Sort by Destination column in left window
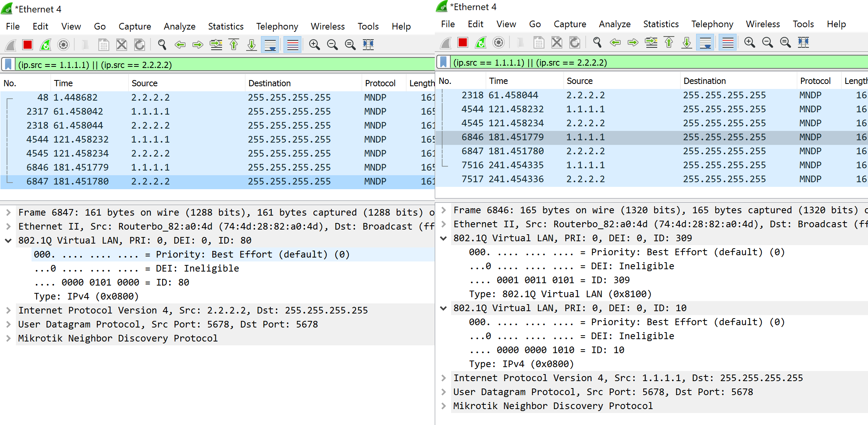Image resolution: width=868 pixels, height=425 pixels. click(303, 83)
